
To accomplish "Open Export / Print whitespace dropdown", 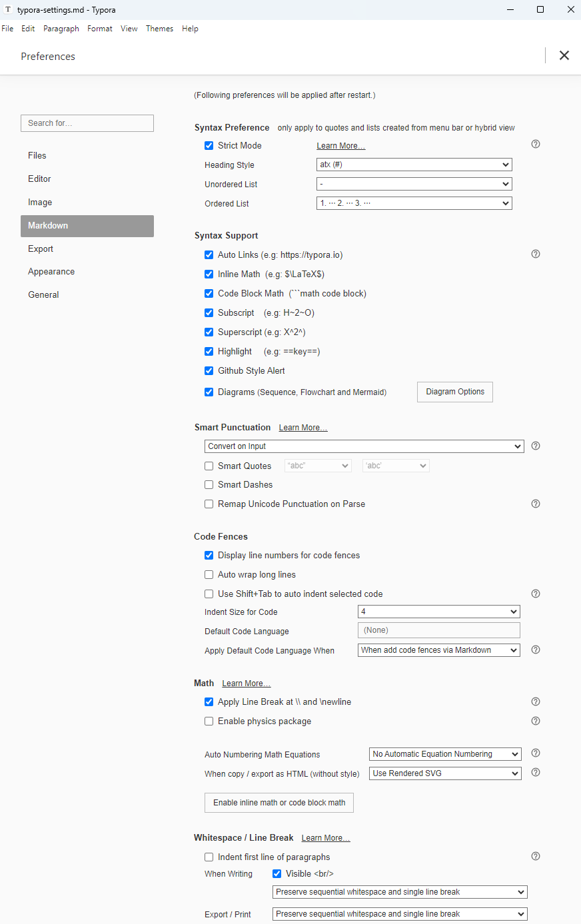I will [x=400, y=914].
